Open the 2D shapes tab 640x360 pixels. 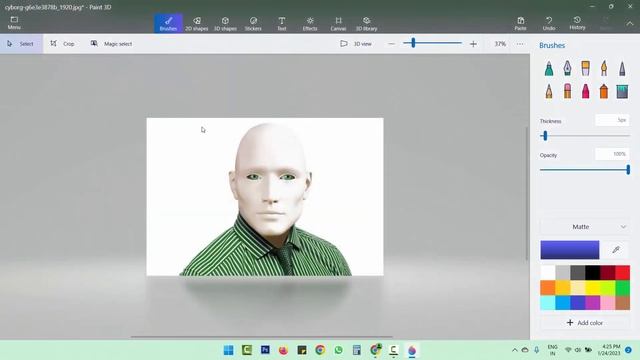(197, 24)
